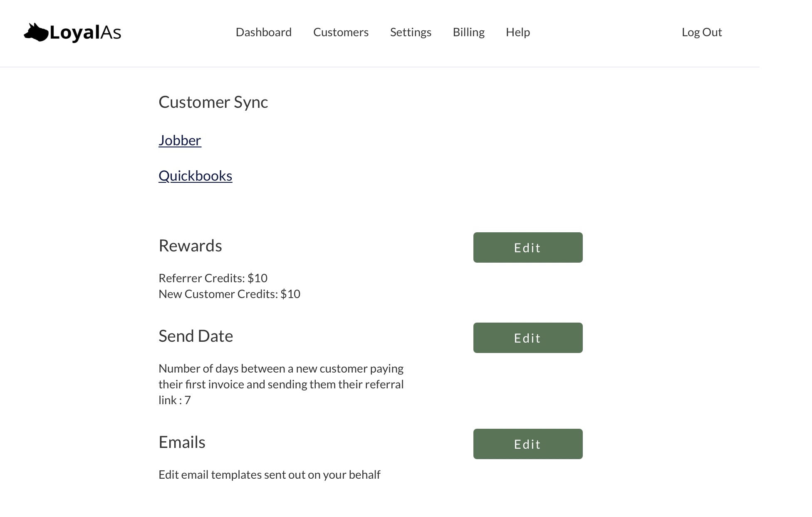The image size is (812, 517).
Task: Log out of the account
Action: (701, 32)
